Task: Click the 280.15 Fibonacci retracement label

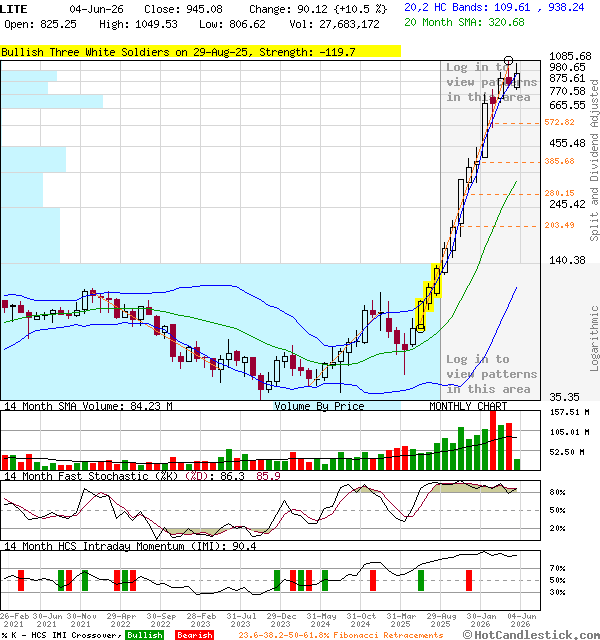Action: 559,193
